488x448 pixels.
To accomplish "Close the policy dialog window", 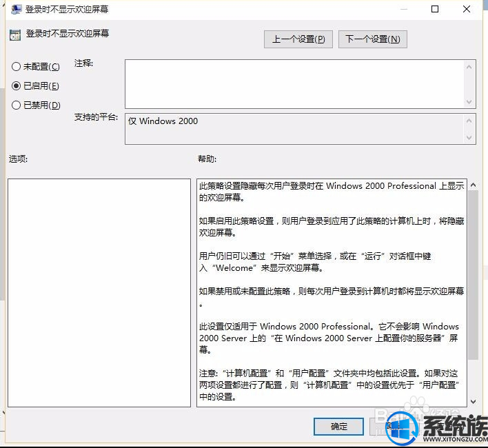I will pos(467,9).
